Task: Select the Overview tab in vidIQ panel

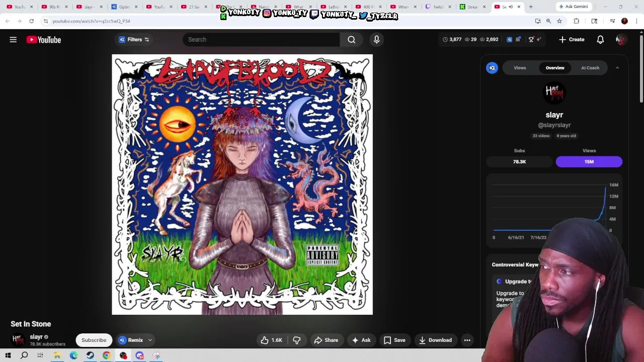Action: coord(555,68)
